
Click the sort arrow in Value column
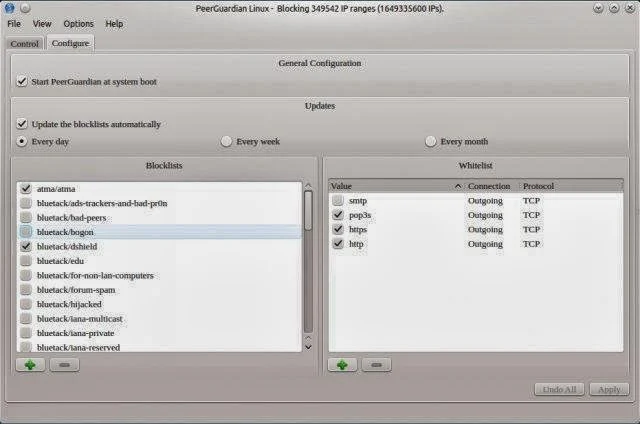(x=458, y=186)
